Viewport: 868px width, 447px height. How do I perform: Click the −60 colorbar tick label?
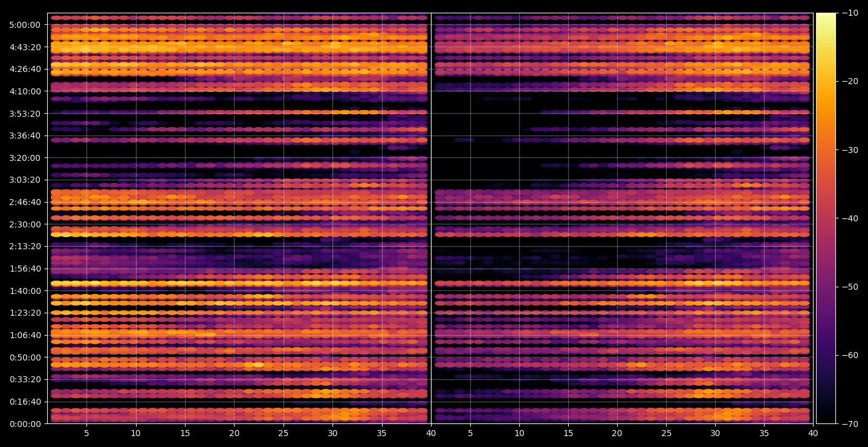(x=849, y=355)
